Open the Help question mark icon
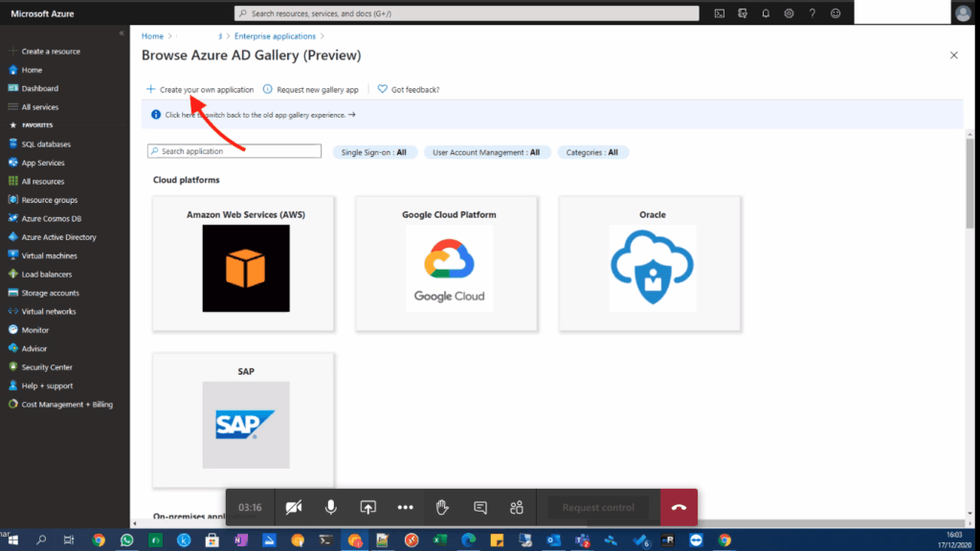Image resolution: width=980 pixels, height=551 pixels. click(813, 13)
